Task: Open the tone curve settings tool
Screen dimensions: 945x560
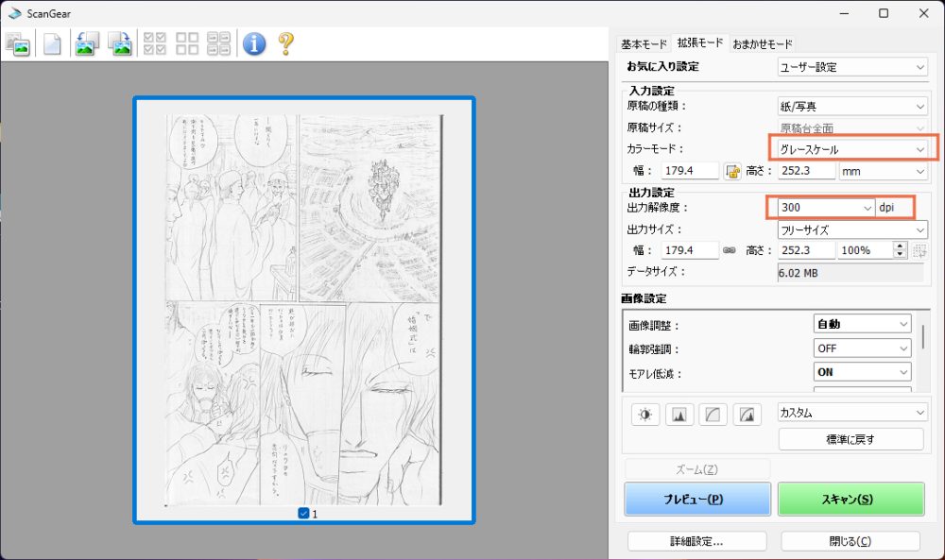Action: [714, 414]
